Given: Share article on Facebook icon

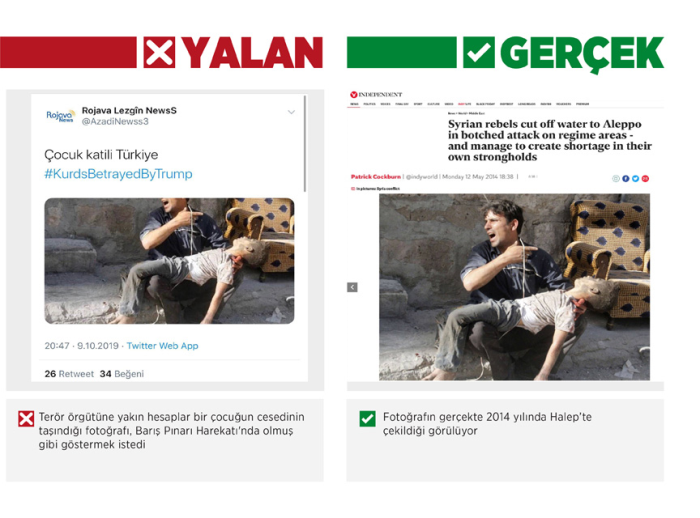Looking at the screenshot, I should pyautogui.click(x=626, y=179).
